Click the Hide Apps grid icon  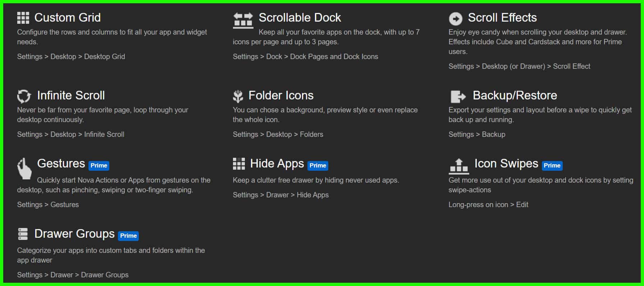239,164
